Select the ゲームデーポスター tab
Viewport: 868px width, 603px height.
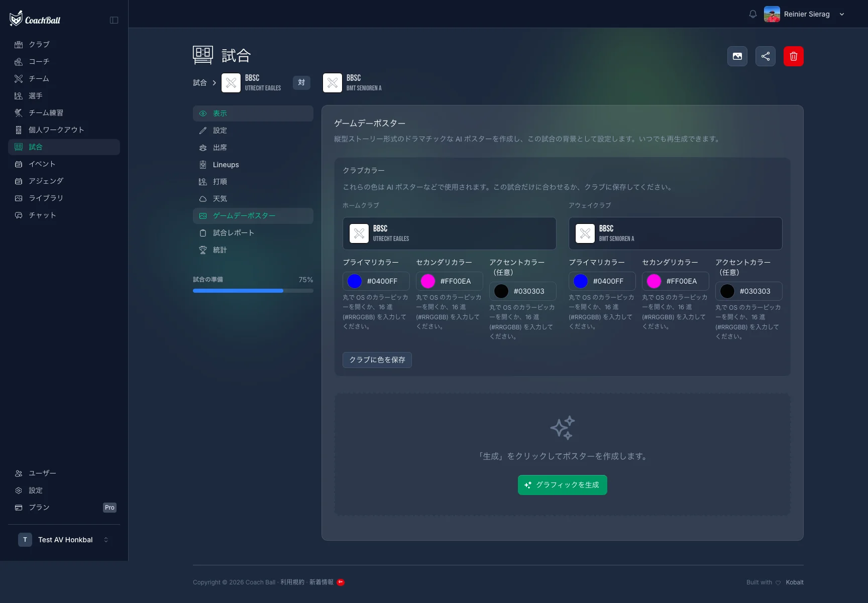click(253, 216)
